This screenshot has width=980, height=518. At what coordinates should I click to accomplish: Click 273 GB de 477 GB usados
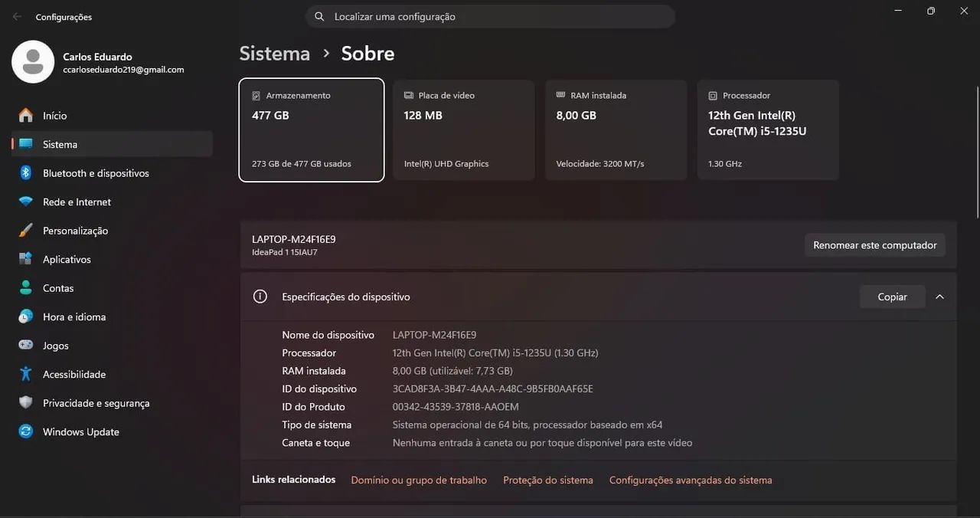[x=302, y=163]
